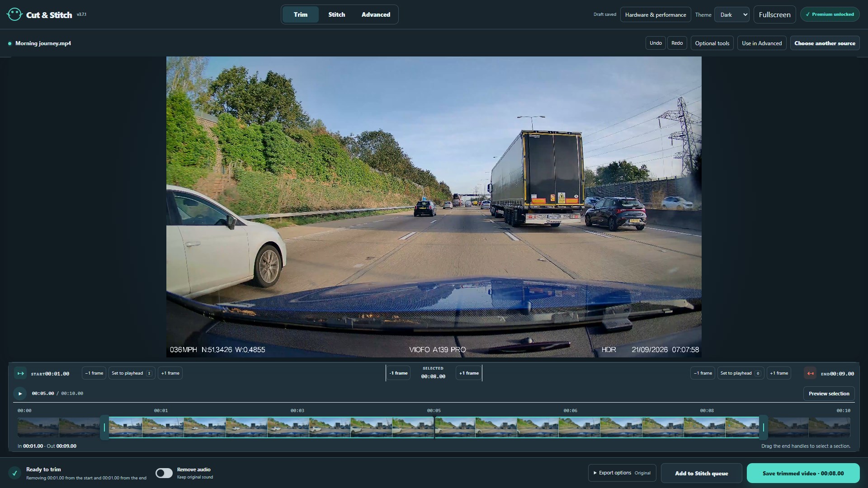Click the dashcam video preview
The height and width of the screenshot is (488, 868).
(434, 207)
